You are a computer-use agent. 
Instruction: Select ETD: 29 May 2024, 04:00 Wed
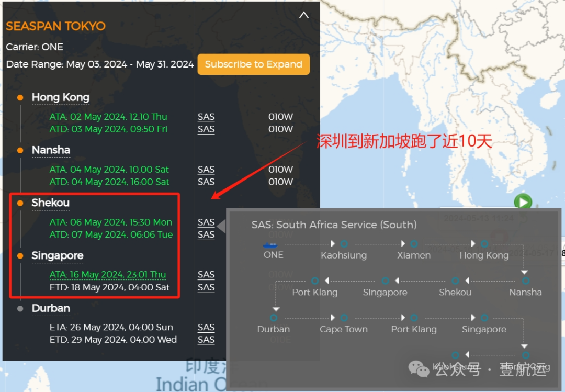click(x=113, y=340)
